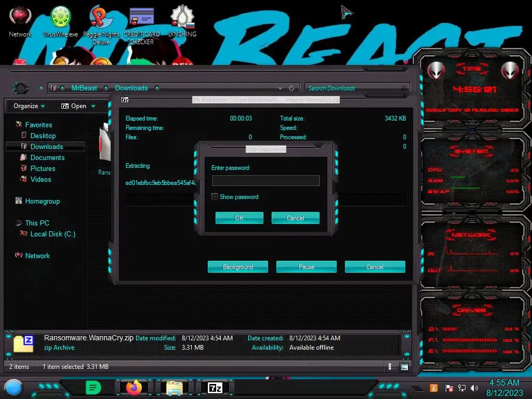Viewport: 532px width, 399px height.
Task: Click the Date modified value 8/12/2023 4:54 AM
Action: point(207,338)
